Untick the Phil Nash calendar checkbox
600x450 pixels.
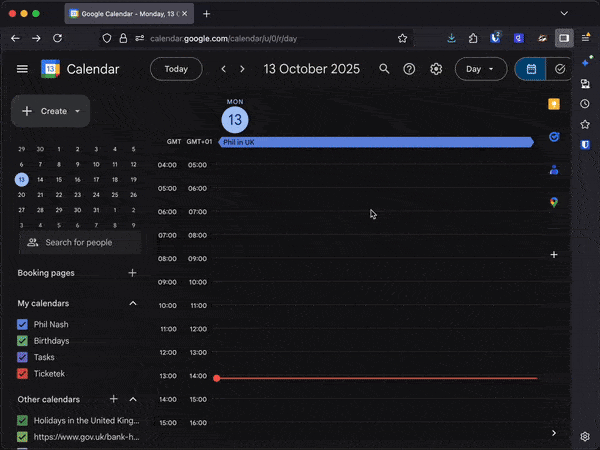coord(22,325)
